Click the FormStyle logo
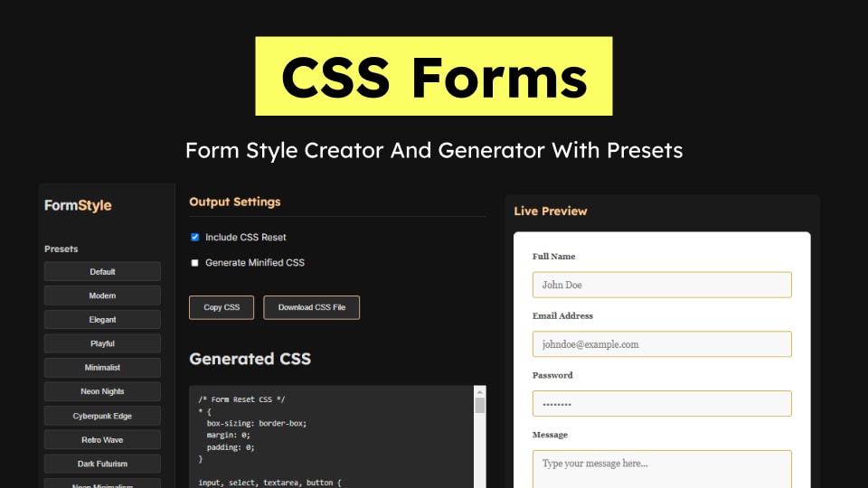Viewport: 868px width, 488px height. click(x=78, y=205)
